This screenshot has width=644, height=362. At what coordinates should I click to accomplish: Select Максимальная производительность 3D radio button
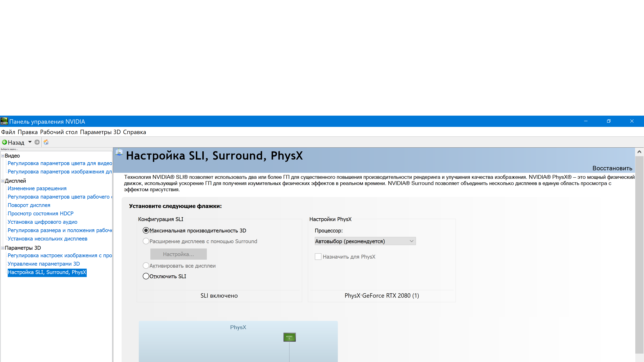[x=146, y=230]
